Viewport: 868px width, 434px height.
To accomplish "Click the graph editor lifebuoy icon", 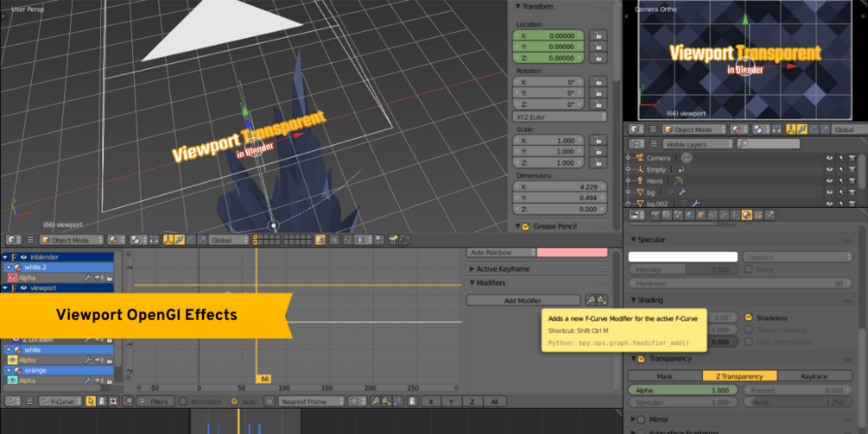I will (x=113, y=401).
